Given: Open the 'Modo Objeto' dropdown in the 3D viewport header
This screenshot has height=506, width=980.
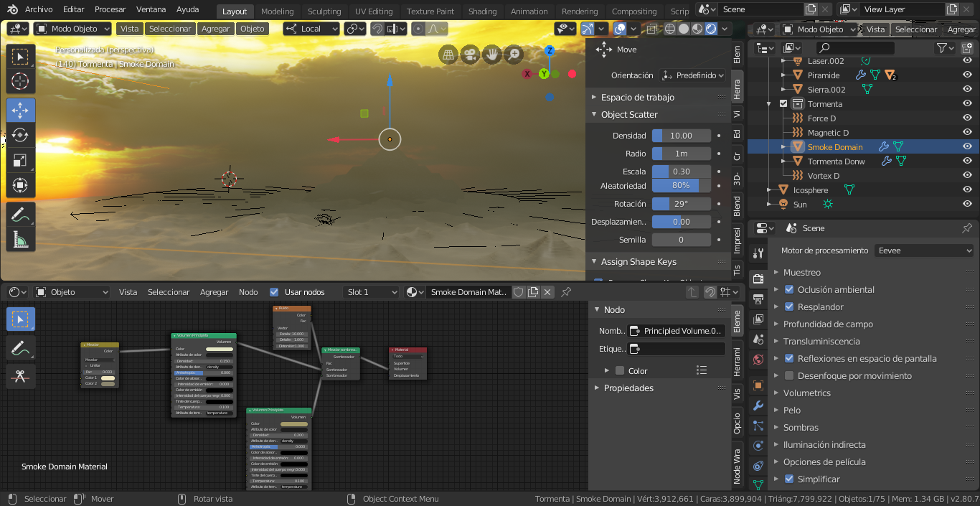Looking at the screenshot, I should pyautogui.click(x=72, y=29).
